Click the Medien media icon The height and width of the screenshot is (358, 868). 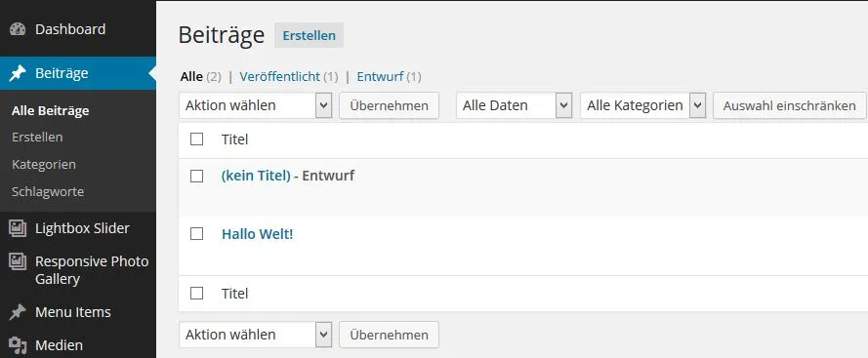coord(18,345)
